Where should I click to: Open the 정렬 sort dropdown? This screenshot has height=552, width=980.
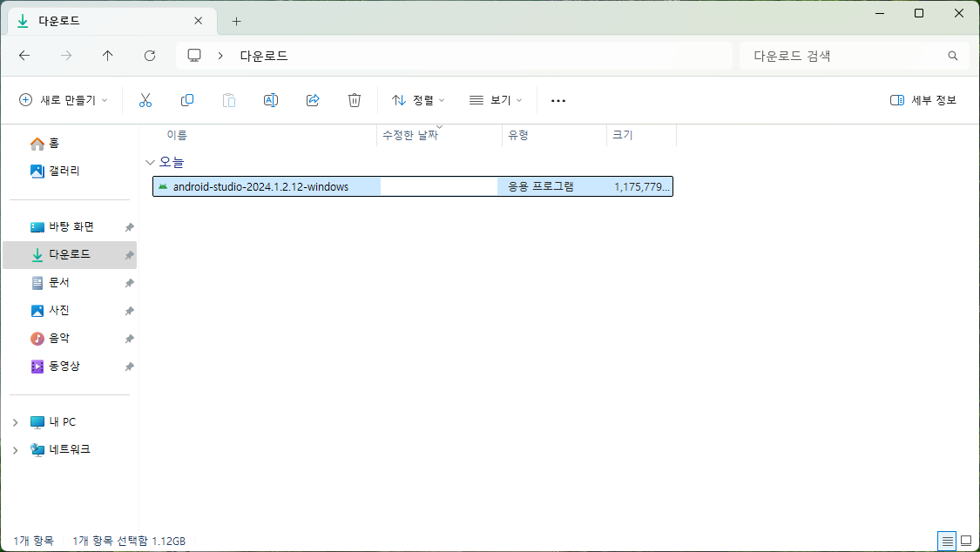click(x=418, y=100)
